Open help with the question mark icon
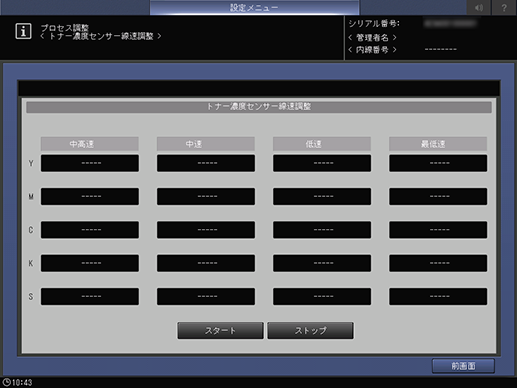 504,7
